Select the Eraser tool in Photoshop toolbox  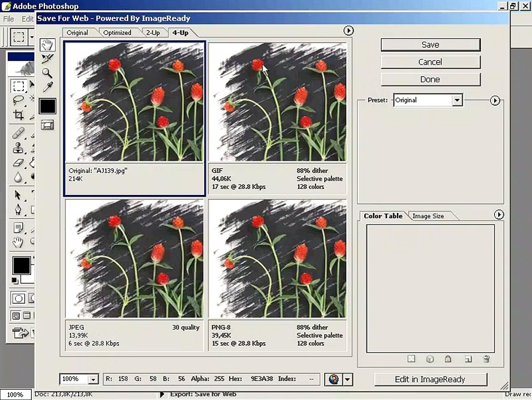pyautogui.click(x=18, y=163)
